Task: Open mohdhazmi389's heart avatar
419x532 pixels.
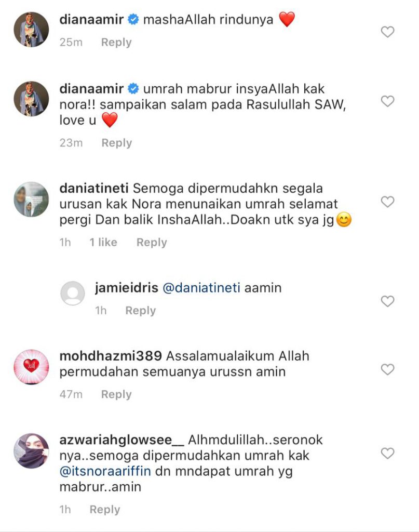Action: point(31,367)
